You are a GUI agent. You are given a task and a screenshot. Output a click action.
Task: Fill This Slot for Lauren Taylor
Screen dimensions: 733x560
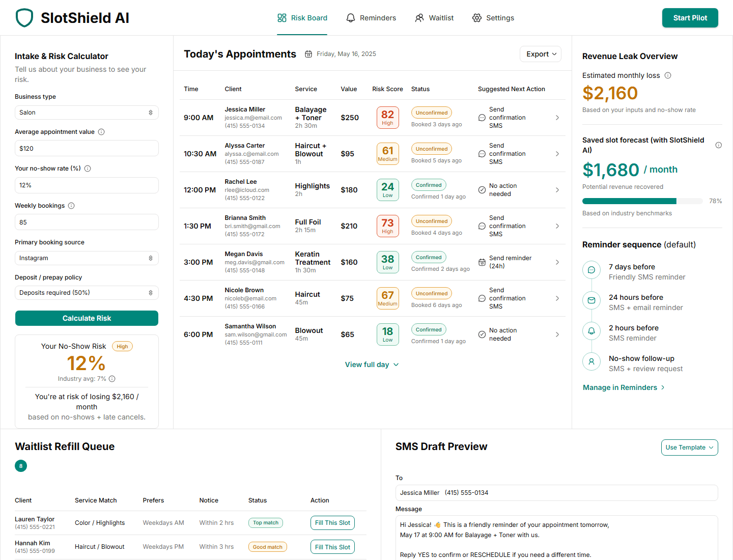coord(332,523)
